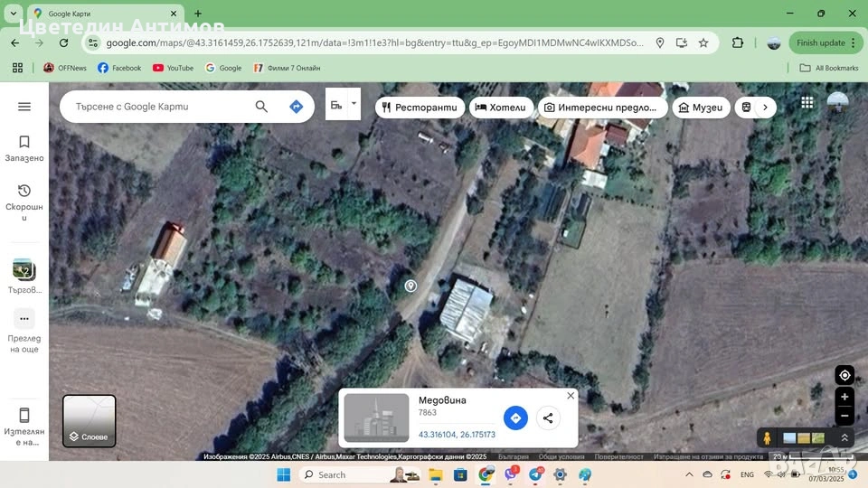
Task: Select the Хотели category chip
Action: [x=500, y=108]
